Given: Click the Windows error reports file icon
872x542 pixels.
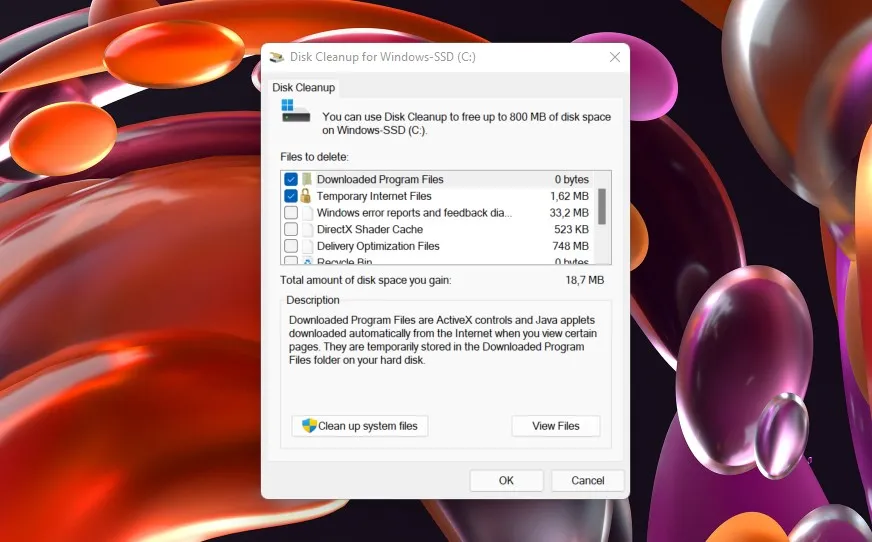Looking at the screenshot, I should click(307, 213).
